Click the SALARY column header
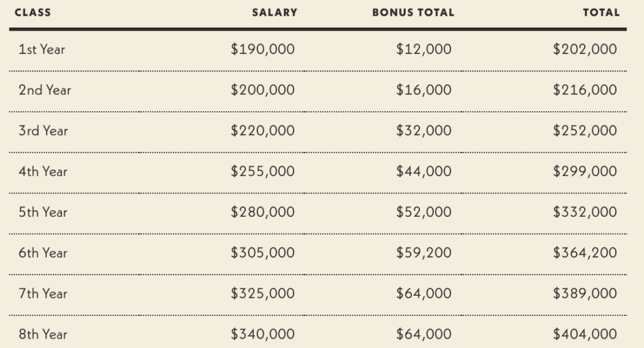 (274, 12)
